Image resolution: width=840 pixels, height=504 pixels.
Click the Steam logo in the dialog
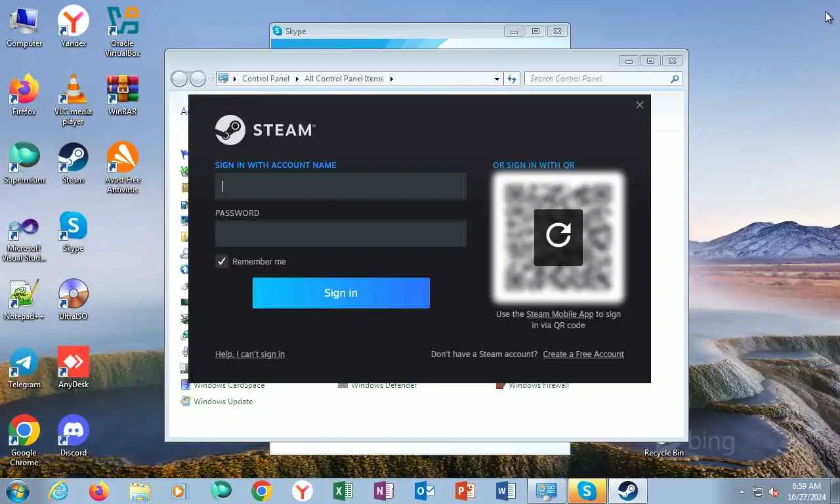click(x=265, y=130)
